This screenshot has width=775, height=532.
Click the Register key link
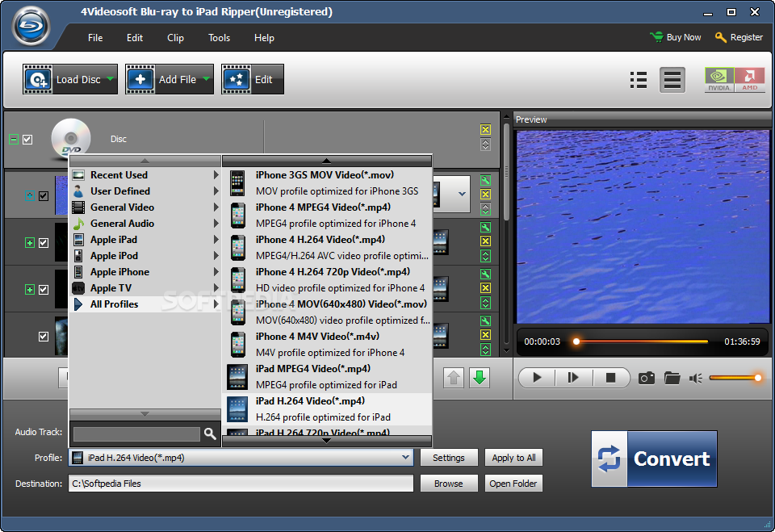739,37
